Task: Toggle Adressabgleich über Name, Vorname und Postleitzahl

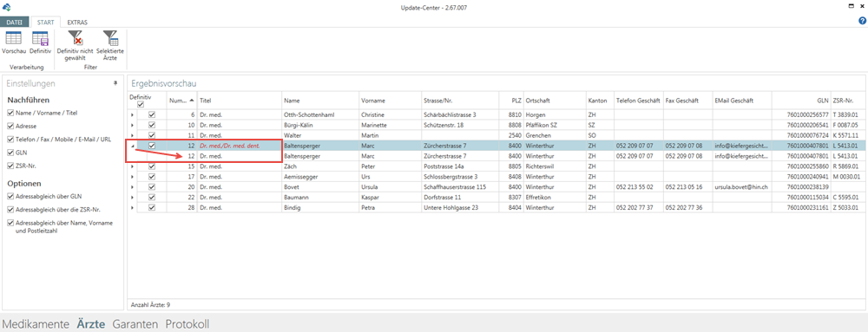Action: pos(11,223)
